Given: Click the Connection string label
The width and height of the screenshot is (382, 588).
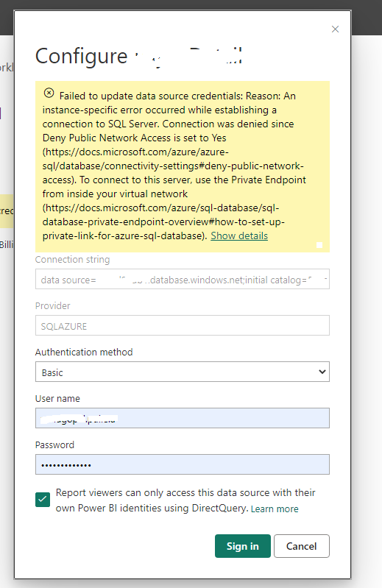Looking at the screenshot, I should coord(72,260).
